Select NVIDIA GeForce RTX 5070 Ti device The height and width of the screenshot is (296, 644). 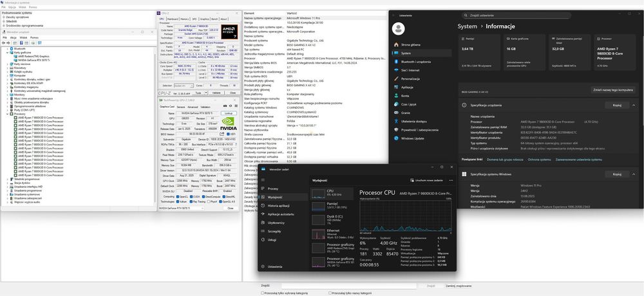(33, 60)
